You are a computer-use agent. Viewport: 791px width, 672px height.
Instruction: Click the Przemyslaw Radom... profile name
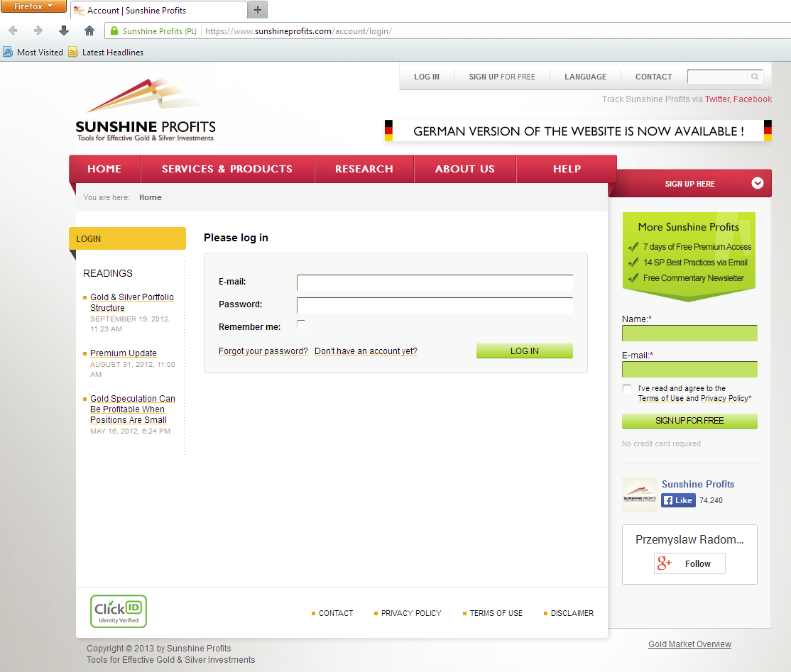[x=689, y=539]
